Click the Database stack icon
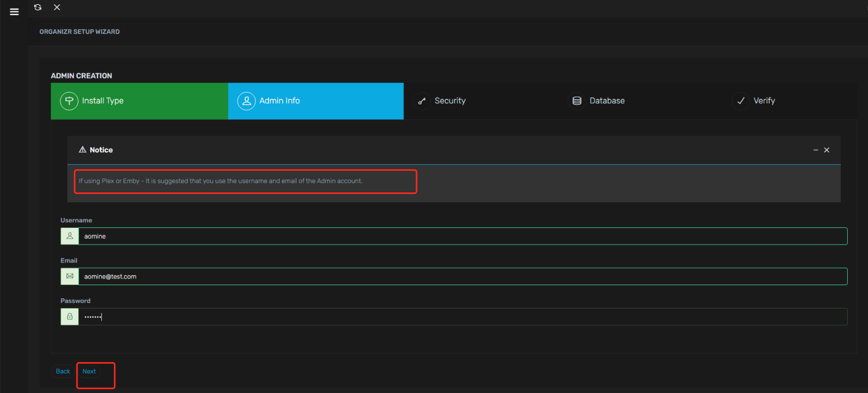Screen dimensions: 868x393 pyautogui.click(x=577, y=101)
